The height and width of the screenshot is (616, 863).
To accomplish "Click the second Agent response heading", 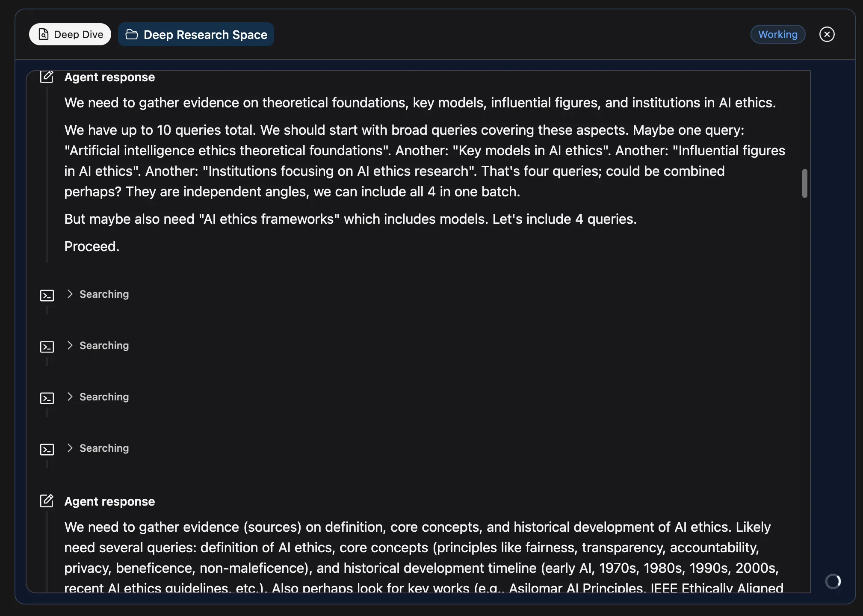I will 109,501.
